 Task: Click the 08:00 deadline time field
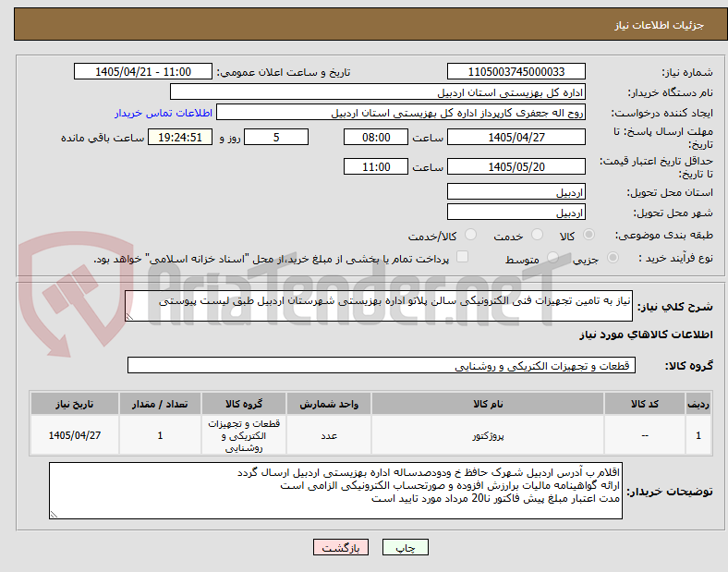[x=376, y=137]
